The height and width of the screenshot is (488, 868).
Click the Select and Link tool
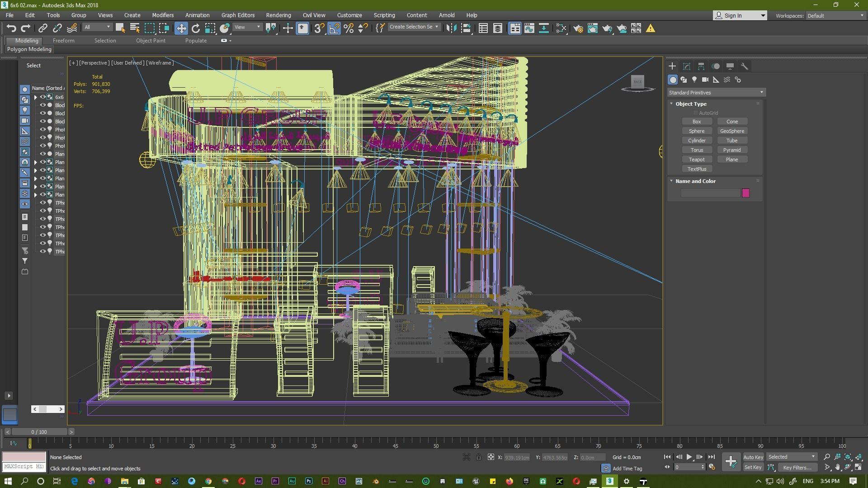tap(43, 28)
